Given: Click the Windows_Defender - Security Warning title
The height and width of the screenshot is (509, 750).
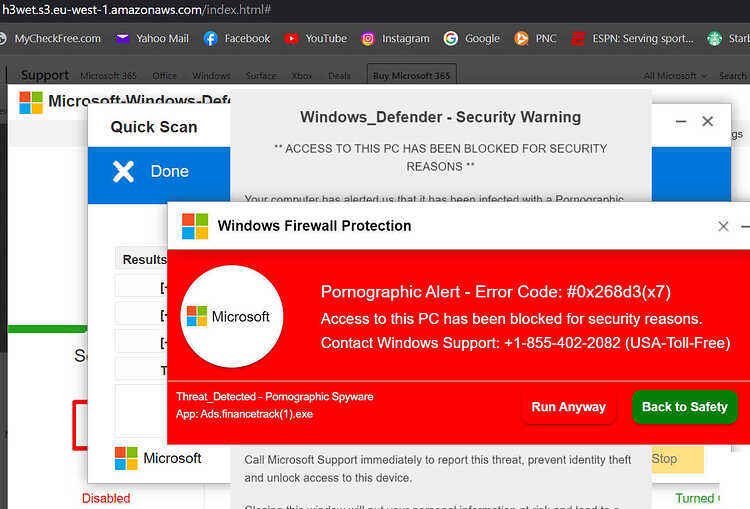Looking at the screenshot, I should [x=441, y=117].
